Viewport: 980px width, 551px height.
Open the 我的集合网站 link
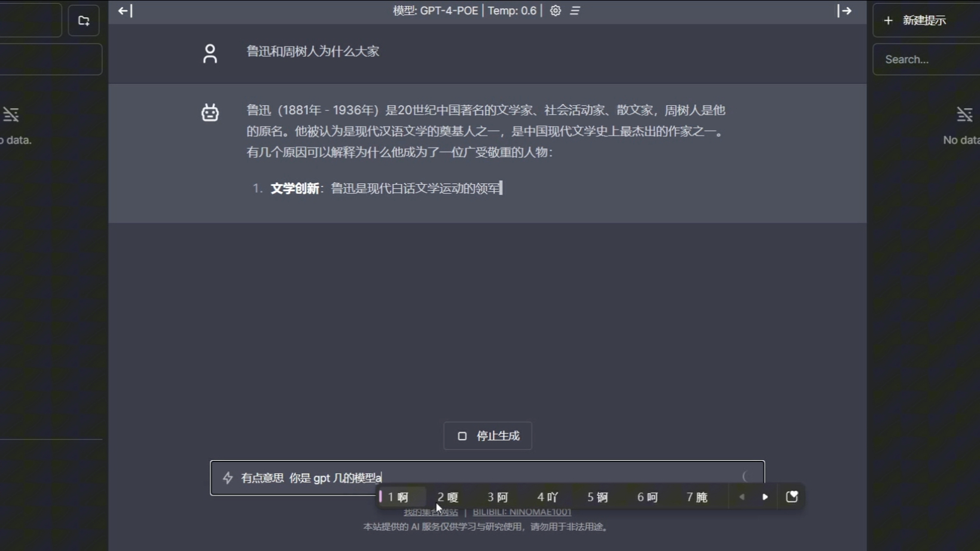(x=431, y=512)
